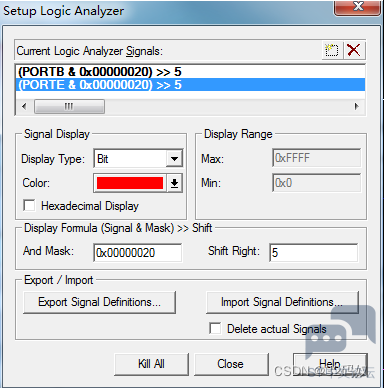Click Import Signal Definitions button
This screenshot has height=388, width=384.
coord(282,302)
